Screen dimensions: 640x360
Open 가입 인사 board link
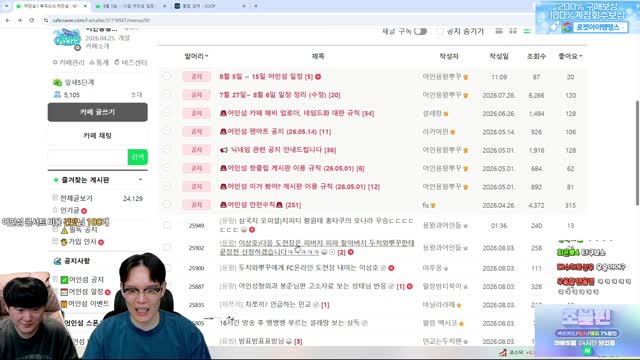[x=82, y=242]
